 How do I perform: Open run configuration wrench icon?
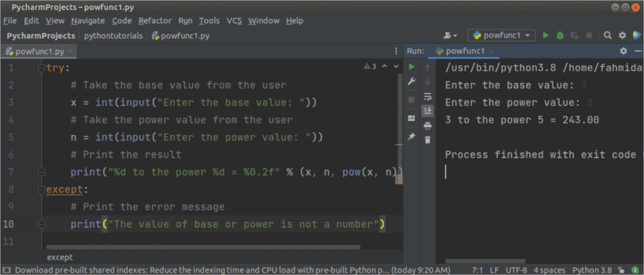click(x=411, y=82)
